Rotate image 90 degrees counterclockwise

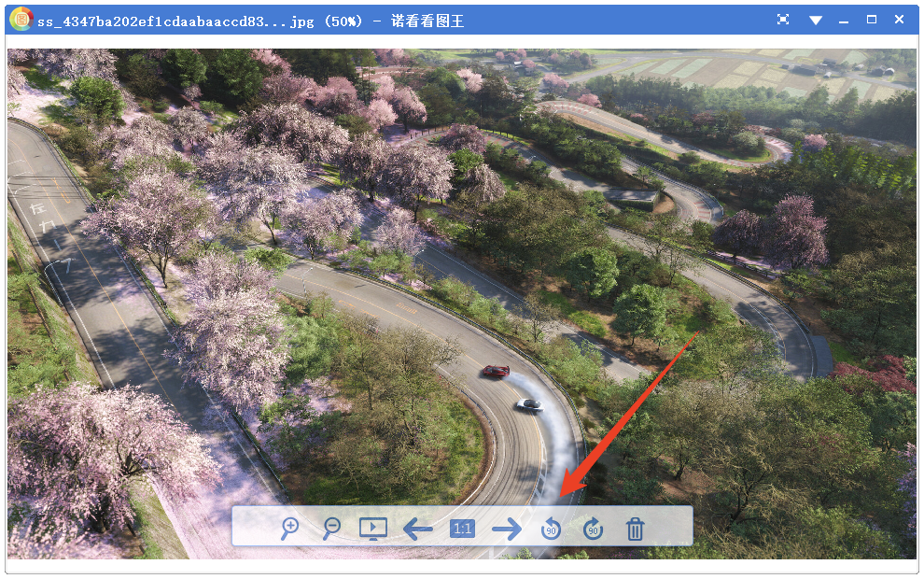552,530
